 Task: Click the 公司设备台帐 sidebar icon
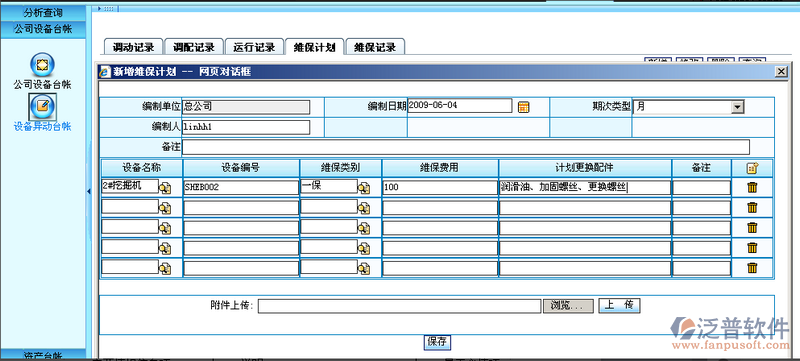click(42, 64)
